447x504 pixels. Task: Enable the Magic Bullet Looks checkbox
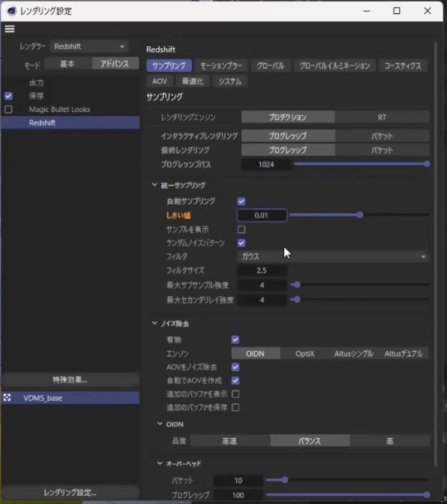tap(8, 109)
